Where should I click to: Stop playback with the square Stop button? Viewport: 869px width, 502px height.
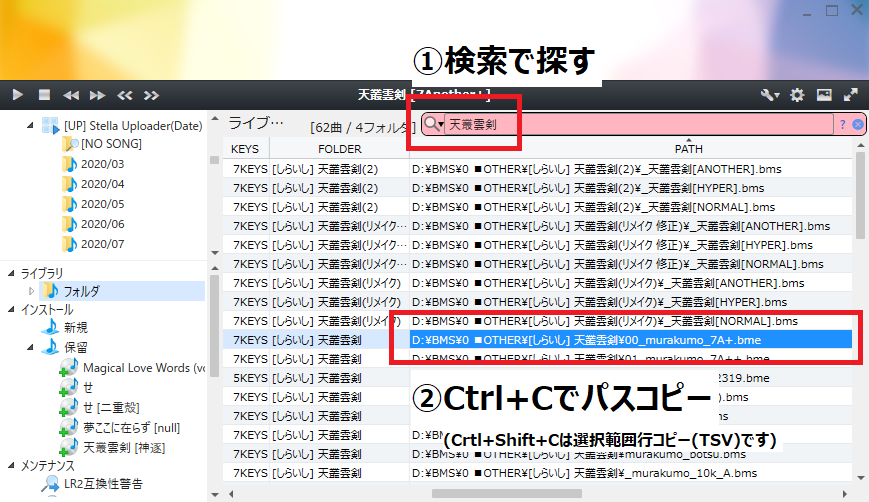pyautogui.click(x=44, y=95)
